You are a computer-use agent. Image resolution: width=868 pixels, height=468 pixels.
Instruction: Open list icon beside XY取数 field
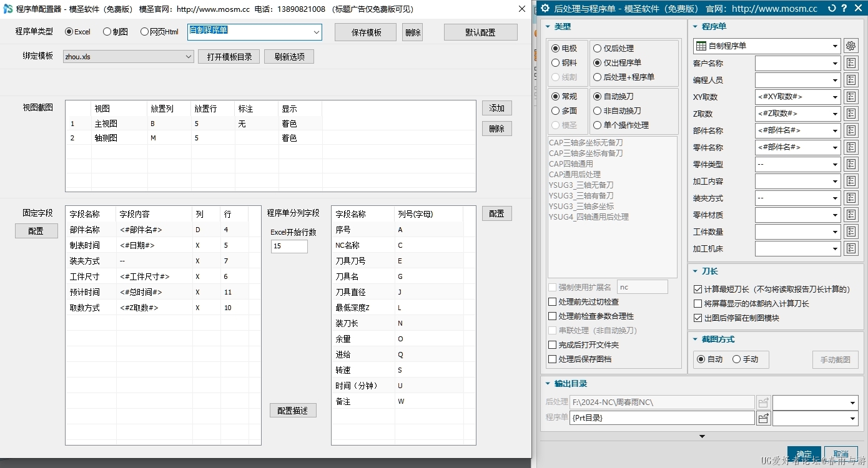851,97
